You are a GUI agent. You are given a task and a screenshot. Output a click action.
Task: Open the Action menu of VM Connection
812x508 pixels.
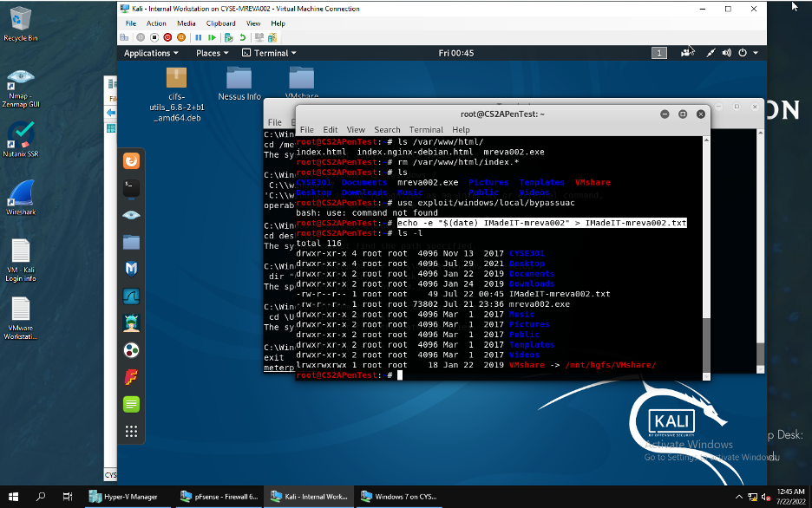[x=156, y=23]
